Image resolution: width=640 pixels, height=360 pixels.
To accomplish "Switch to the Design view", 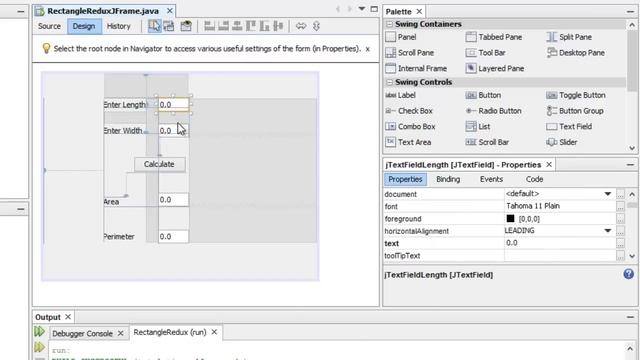I will point(84,26).
